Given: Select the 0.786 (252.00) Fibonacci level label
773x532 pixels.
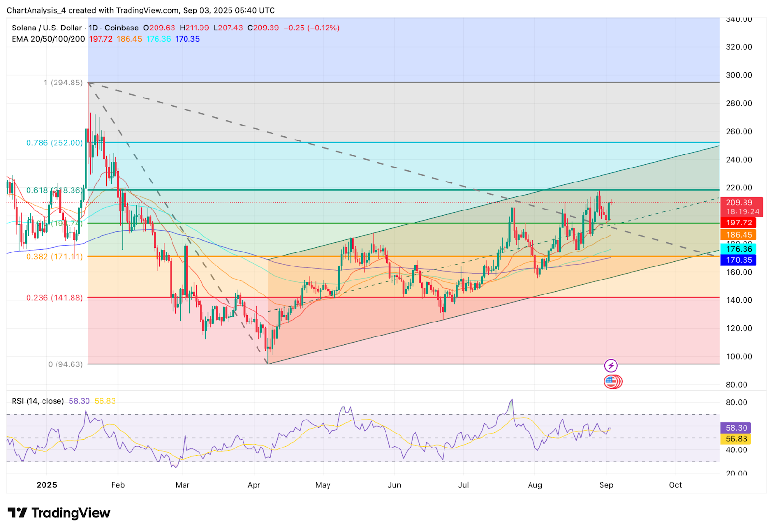Looking at the screenshot, I should pyautogui.click(x=55, y=143).
